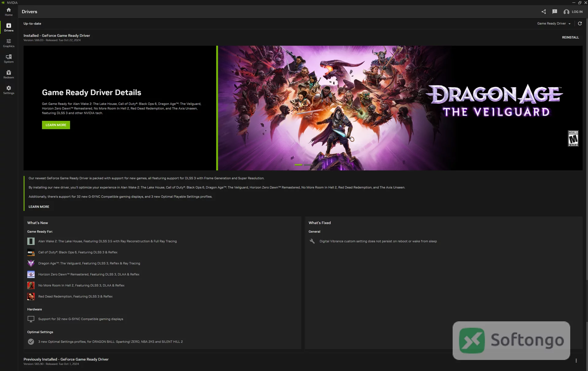This screenshot has height=371, width=588.
Task: Open the Home sidebar section
Action: [x=9, y=12]
